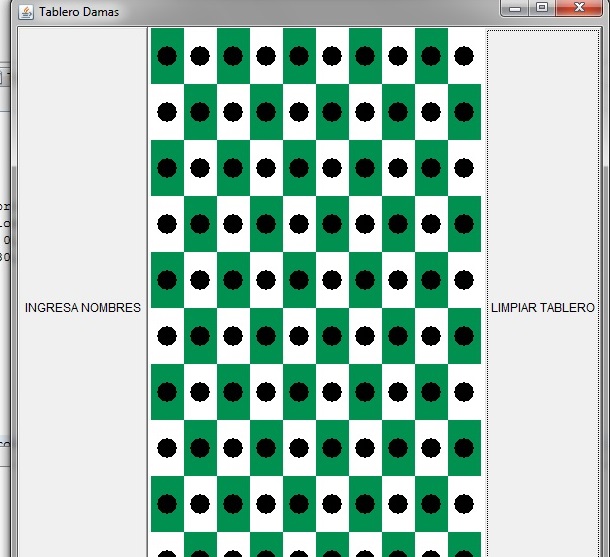Select piece on first row, first column green square
The image size is (610, 557).
tap(167, 56)
